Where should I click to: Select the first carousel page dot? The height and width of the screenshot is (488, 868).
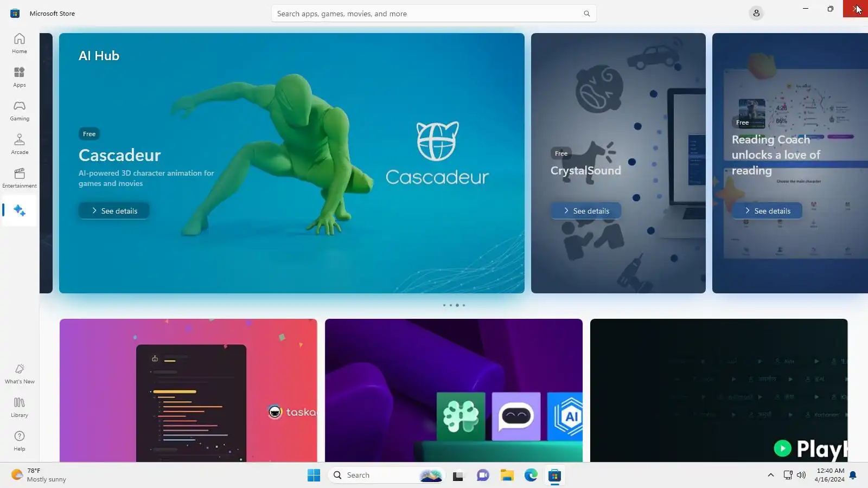point(444,305)
